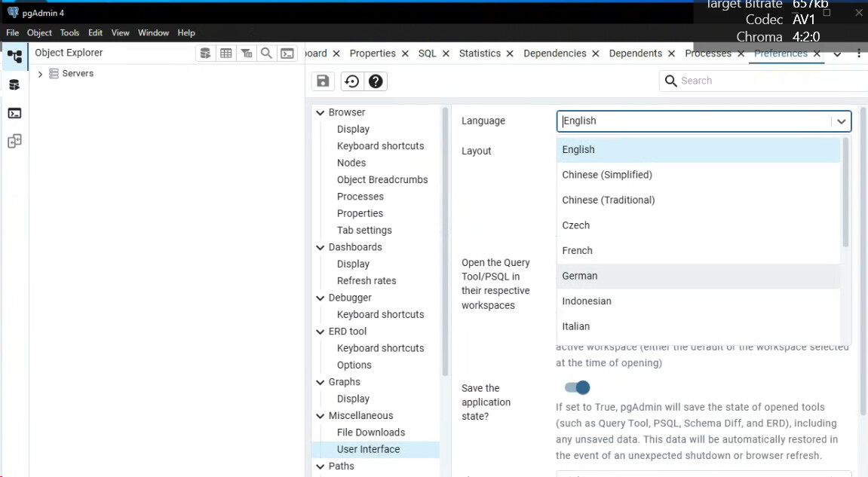The height and width of the screenshot is (477, 868).
Task: Click the Filtered Rows icon
Action: pyautogui.click(x=246, y=54)
